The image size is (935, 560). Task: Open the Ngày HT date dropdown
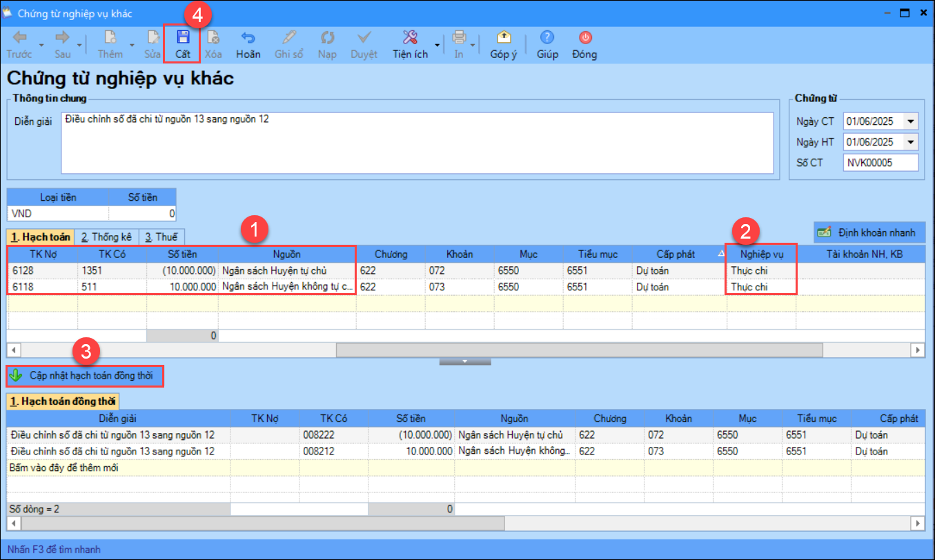click(912, 142)
